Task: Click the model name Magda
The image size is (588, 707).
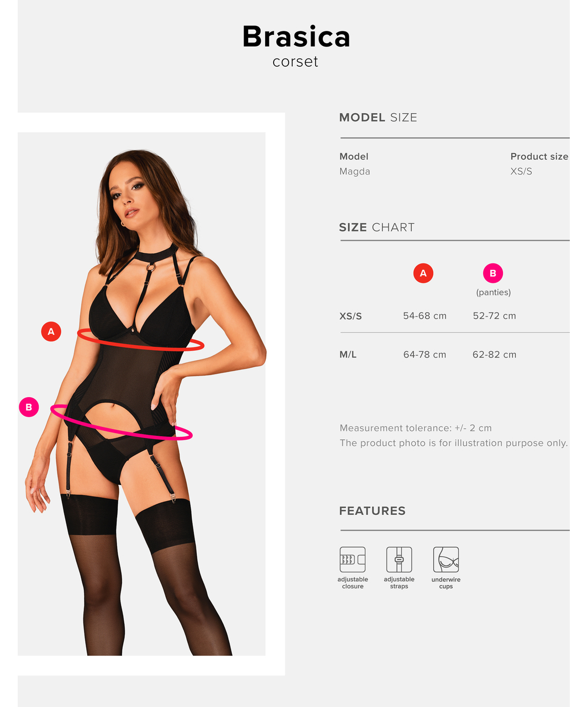Action: pyautogui.click(x=355, y=171)
